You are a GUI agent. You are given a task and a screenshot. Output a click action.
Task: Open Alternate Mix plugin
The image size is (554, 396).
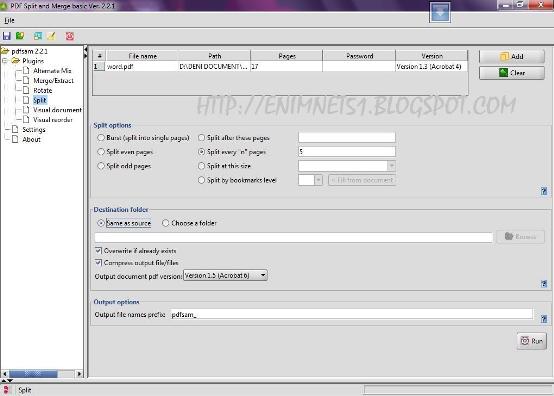click(52, 71)
